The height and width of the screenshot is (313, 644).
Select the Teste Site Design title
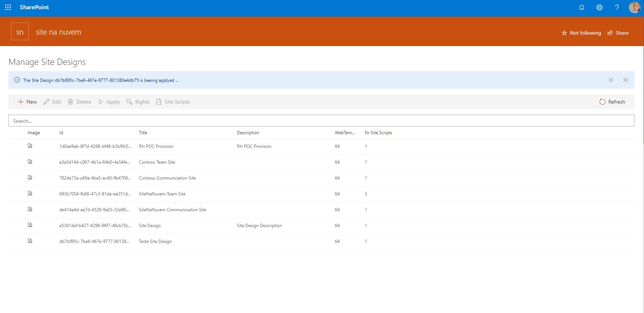point(155,241)
